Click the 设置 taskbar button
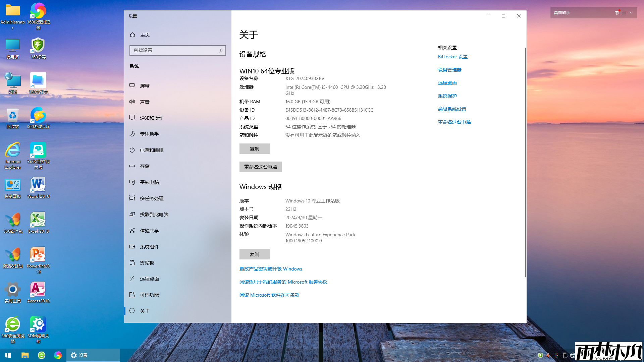Screen dimensions: 644x362 [x=93, y=355]
